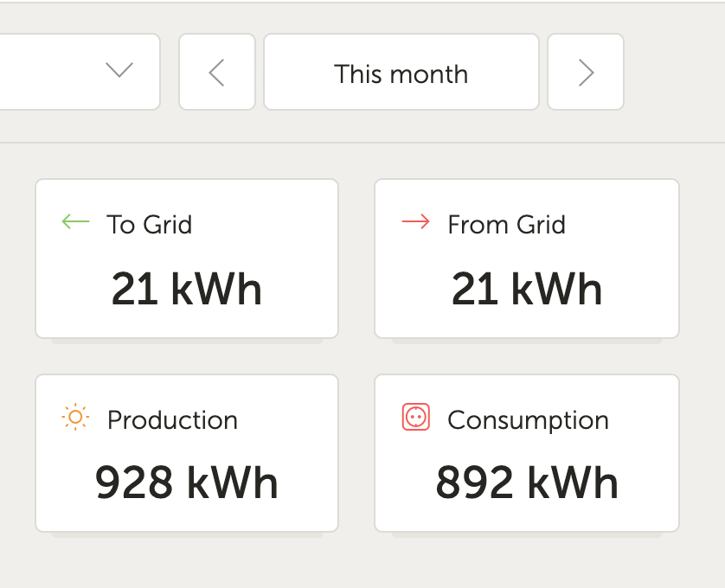Click the From Grid label text

[507, 225]
